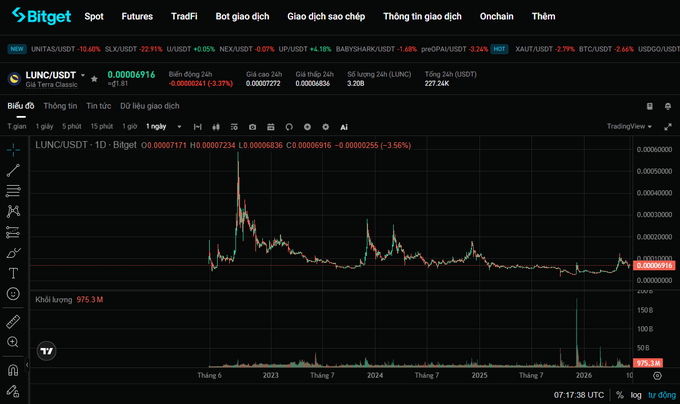
Task: Click the LUNC coin icon
Action: tap(14, 79)
